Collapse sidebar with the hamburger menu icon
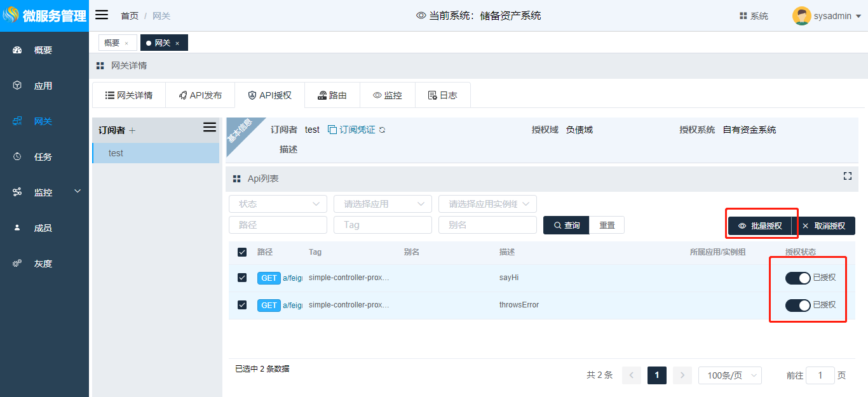The image size is (868, 397). pos(102,15)
